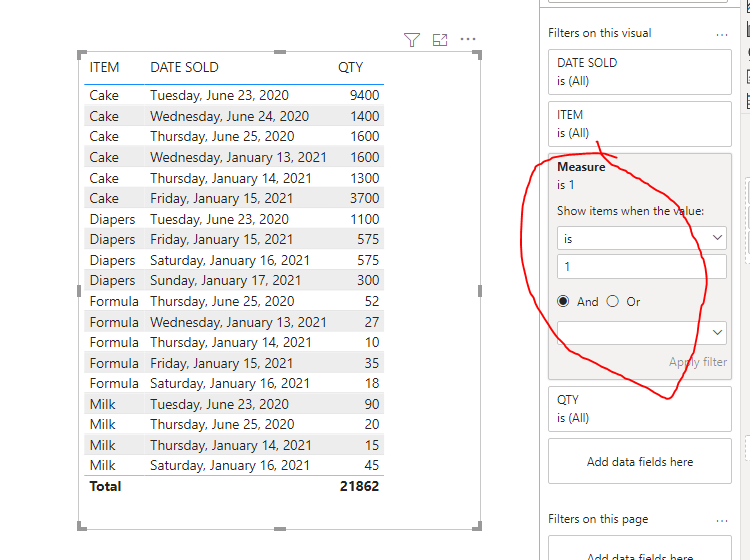Click the value input field containing 1
The width and height of the screenshot is (750, 560).
pyautogui.click(x=641, y=266)
